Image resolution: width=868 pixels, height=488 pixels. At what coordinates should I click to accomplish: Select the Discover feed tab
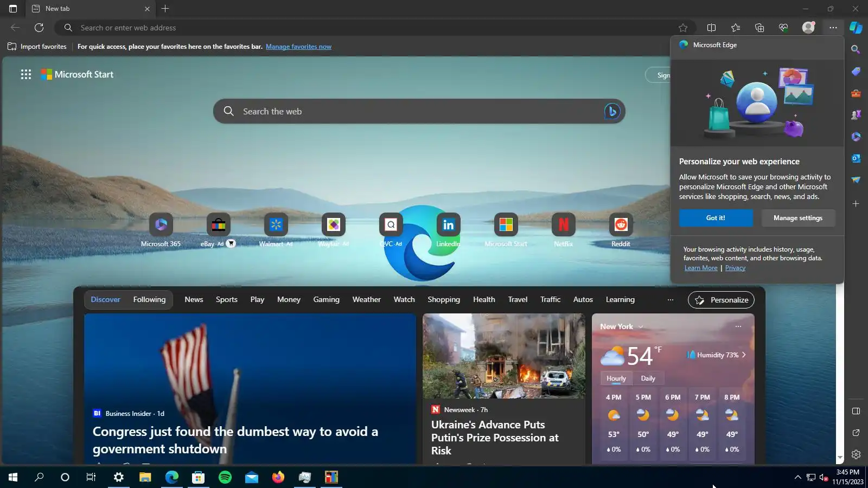point(106,299)
